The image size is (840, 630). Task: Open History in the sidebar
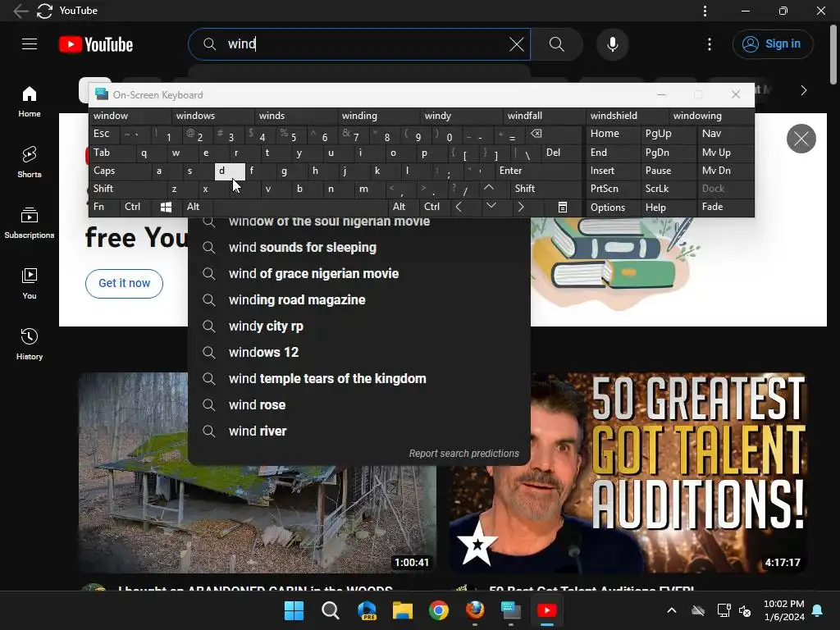pyautogui.click(x=30, y=344)
